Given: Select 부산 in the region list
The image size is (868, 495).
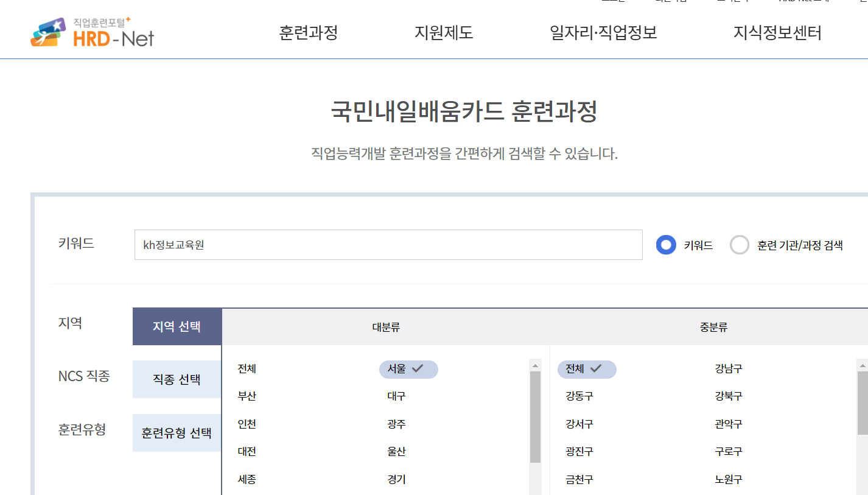Looking at the screenshot, I should (x=247, y=396).
